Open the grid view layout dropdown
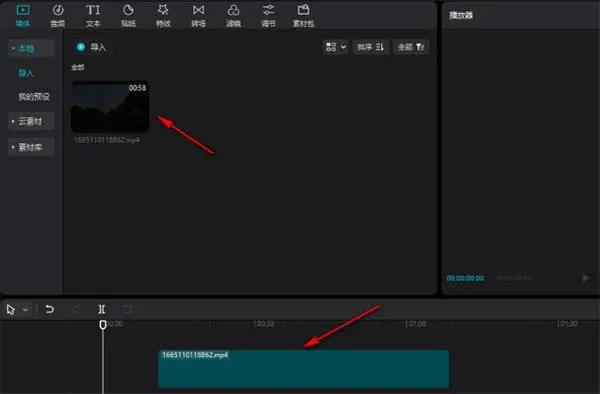This screenshot has width=600, height=394. pyautogui.click(x=336, y=47)
